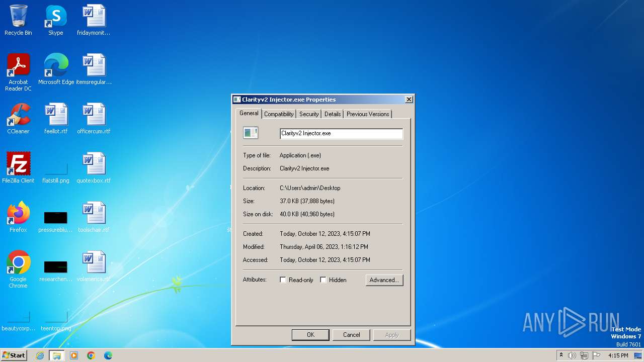Image resolution: width=644 pixels, height=362 pixels.
Task: Open Chrome from the taskbar
Action: tap(91, 355)
